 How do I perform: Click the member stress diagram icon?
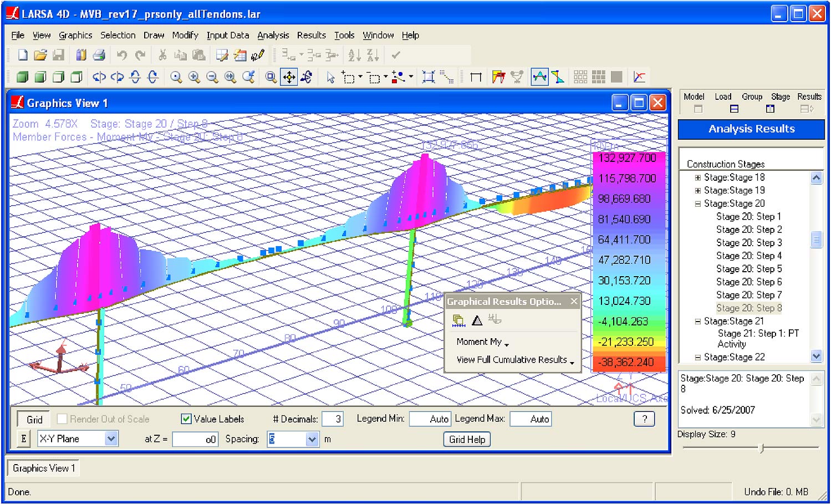558,77
